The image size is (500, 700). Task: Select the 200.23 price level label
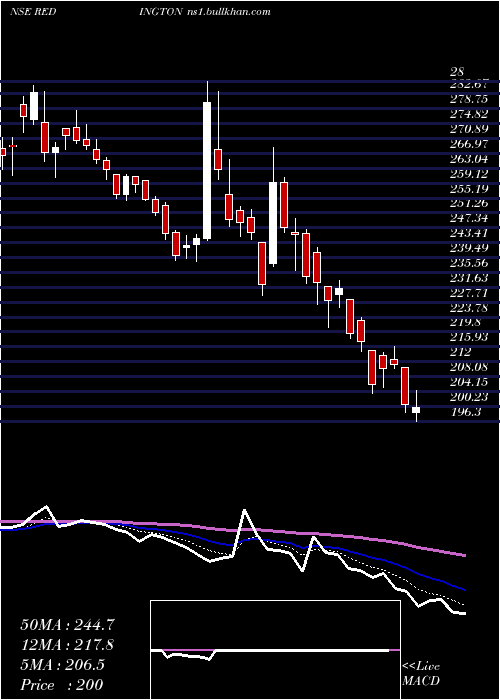click(470, 397)
